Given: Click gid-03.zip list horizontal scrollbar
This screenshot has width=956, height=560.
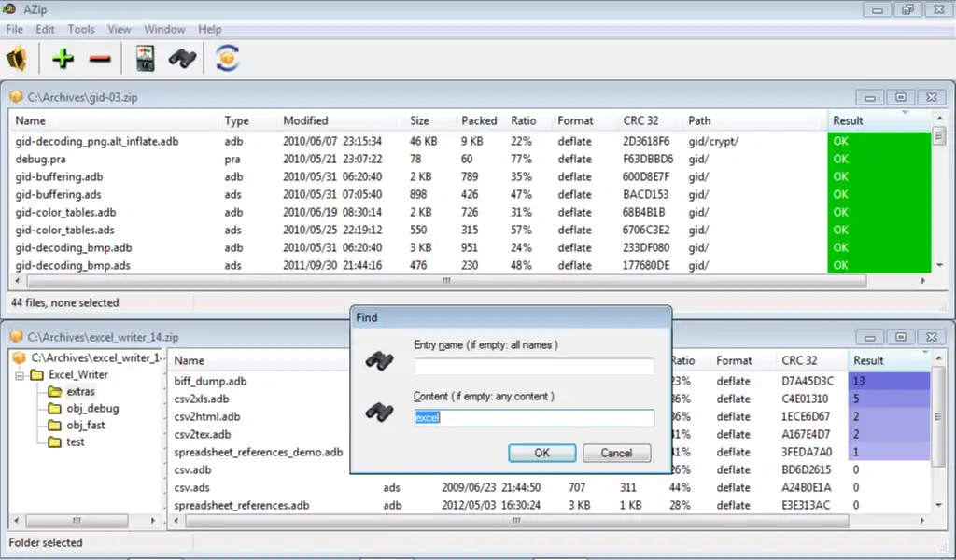Looking at the screenshot, I should (446, 280).
